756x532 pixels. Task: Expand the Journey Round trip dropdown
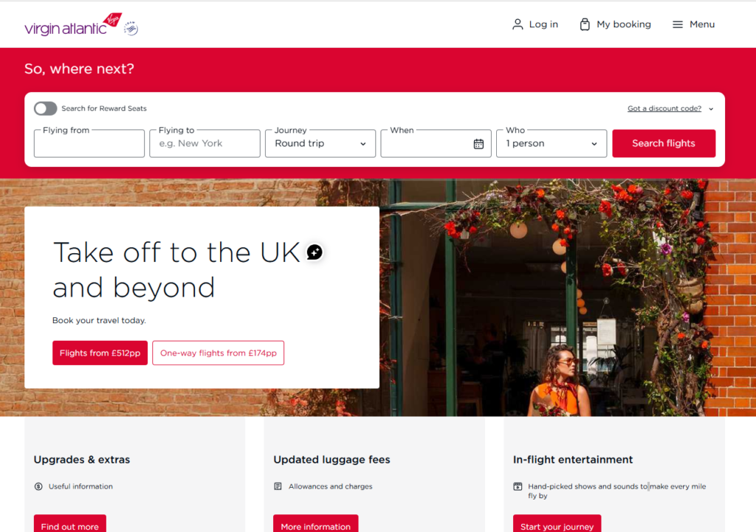(320, 143)
